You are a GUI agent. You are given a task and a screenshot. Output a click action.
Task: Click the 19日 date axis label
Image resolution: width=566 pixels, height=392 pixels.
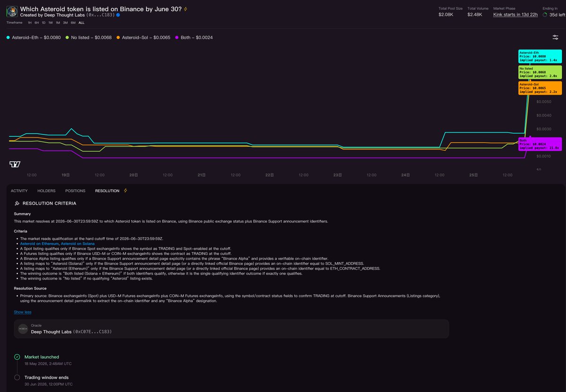click(66, 175)
